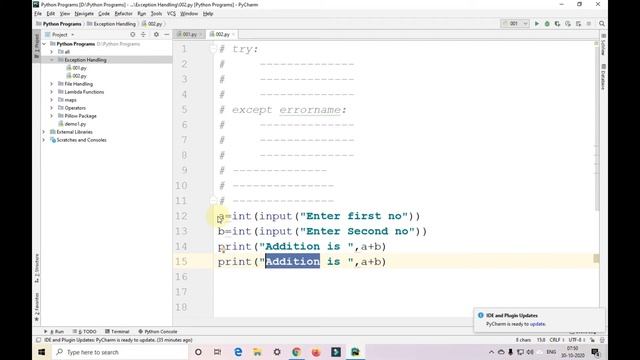Open PyCharm icon on taskbar

coord(355,352)
